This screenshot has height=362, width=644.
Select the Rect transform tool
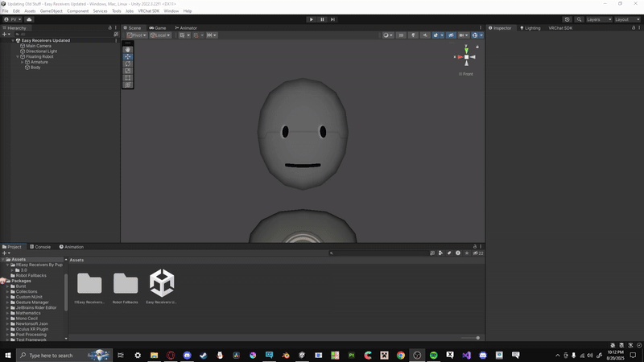(128, 78)
